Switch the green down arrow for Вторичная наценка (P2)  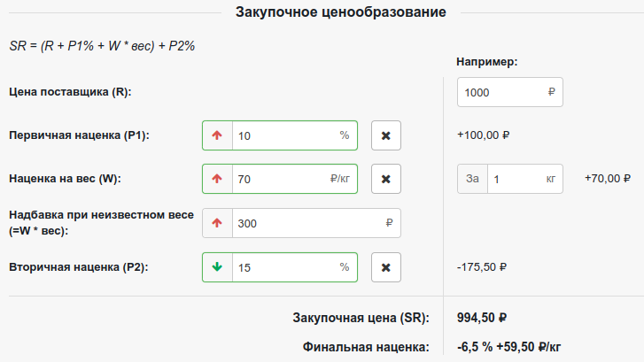[x=217, y=266]
